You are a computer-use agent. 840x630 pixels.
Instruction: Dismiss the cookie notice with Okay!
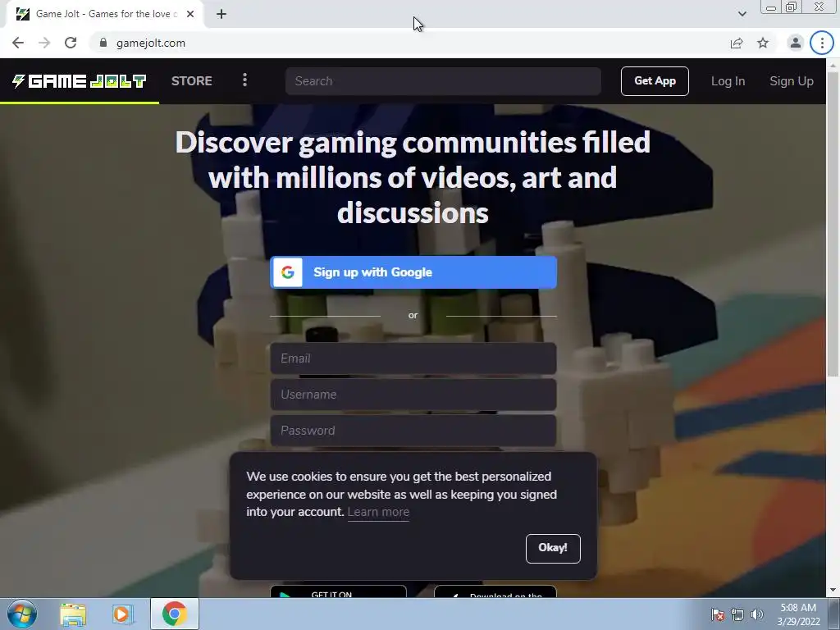tap(553, 548)
